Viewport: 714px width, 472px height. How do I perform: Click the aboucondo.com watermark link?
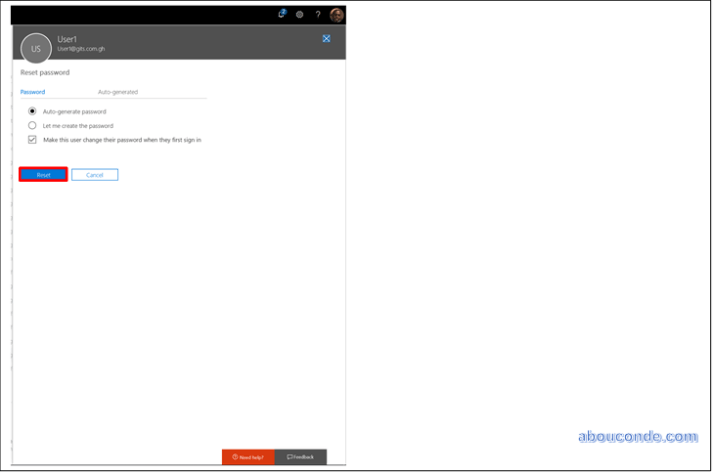[638, 437]
